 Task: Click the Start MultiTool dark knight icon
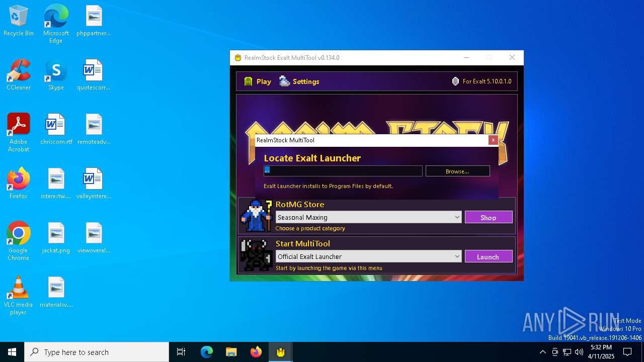click(x=257, y=255)
